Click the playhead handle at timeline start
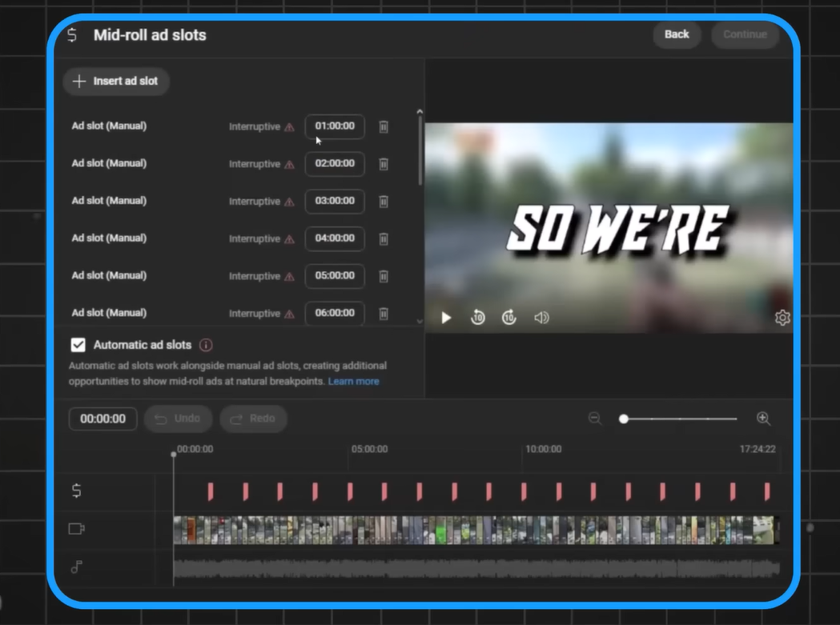840x625 pixels. (174, 455)
